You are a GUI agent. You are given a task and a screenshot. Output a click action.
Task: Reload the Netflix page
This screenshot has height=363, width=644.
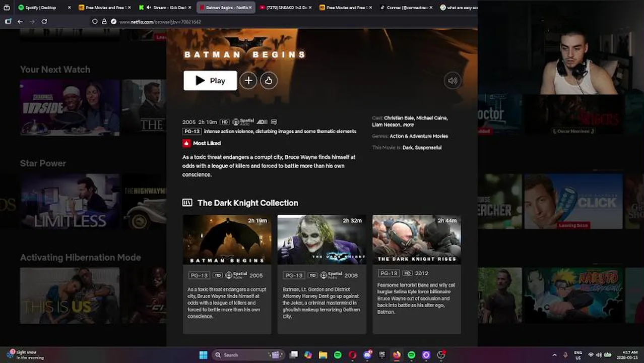[44, 22]
